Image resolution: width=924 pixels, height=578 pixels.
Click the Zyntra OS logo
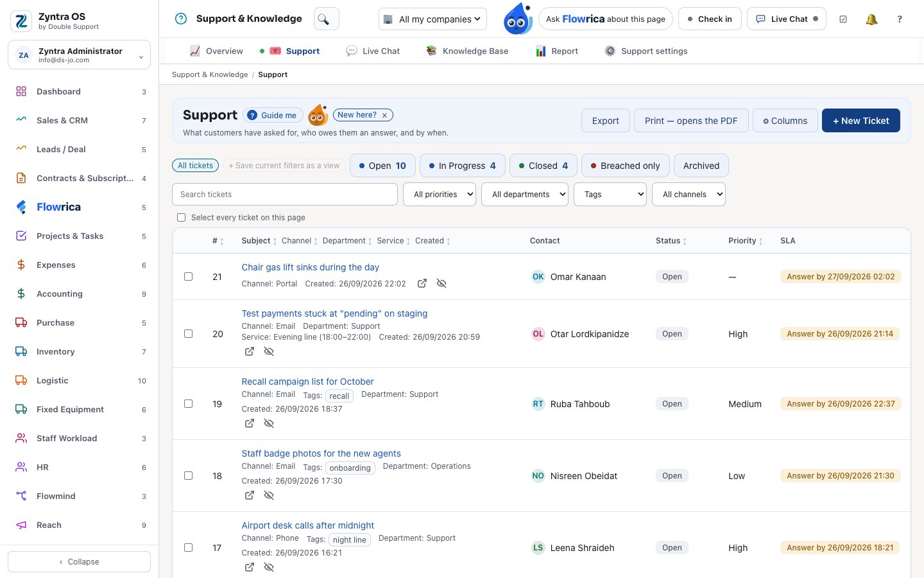click(21, 21)
